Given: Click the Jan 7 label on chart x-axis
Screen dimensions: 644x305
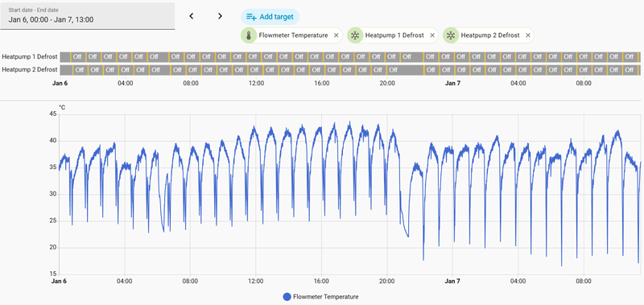Looking at the screenshot, I should pyautogui.click(x=452, y=282).
